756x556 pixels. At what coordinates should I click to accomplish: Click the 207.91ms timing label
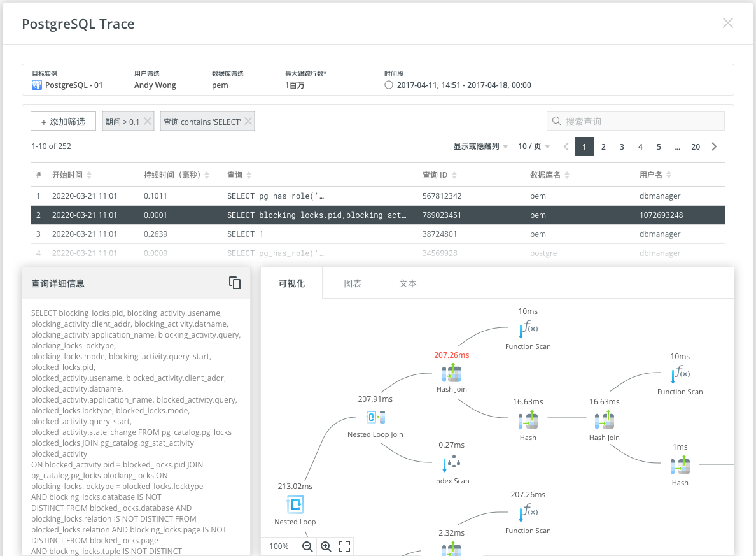click(375, 399)
